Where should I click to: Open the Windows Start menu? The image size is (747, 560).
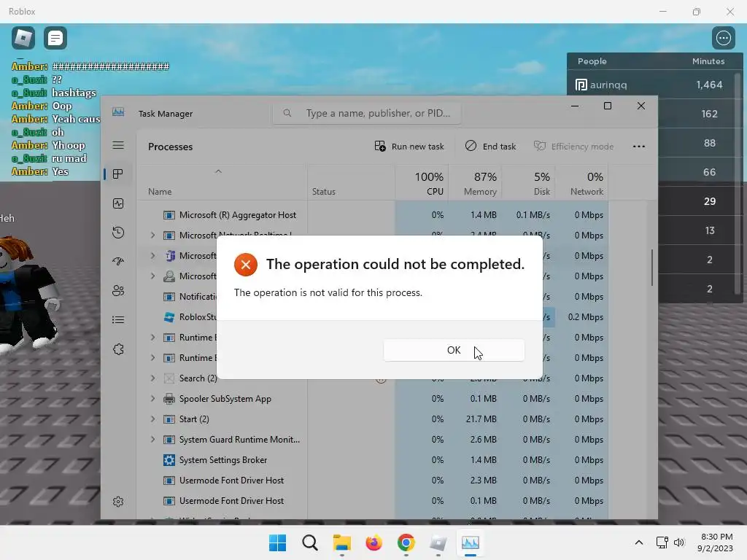(277, 542)
